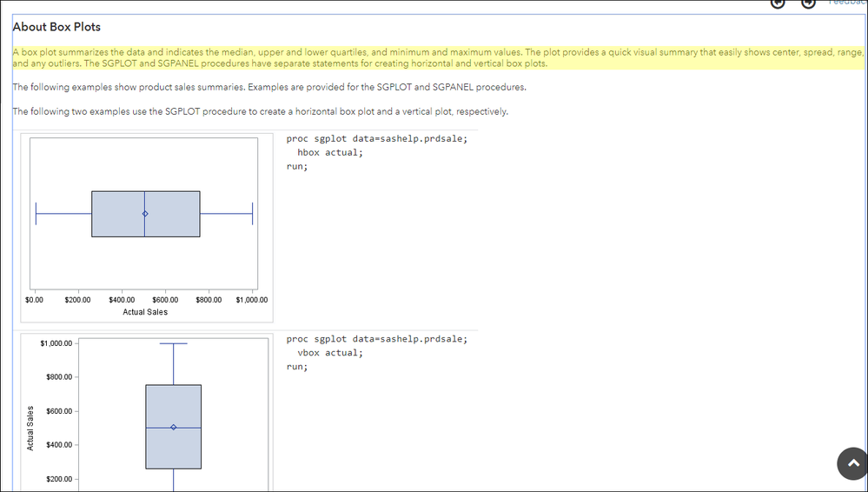The width and height of the screenshot is (868, 492).
Task: Click the '$600.00' tick on vertical plot axis
Action: pos(59,411)
